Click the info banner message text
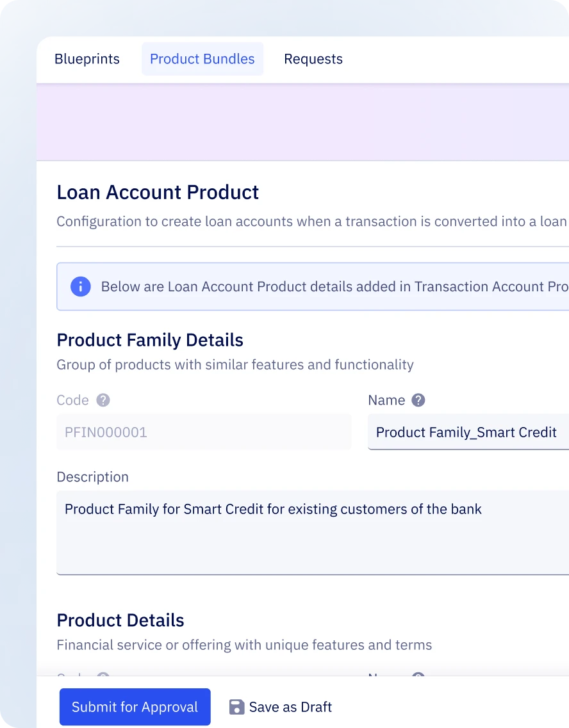Image resolution: width=569 pixels, height=728 pixels. [x=333, y=286]
